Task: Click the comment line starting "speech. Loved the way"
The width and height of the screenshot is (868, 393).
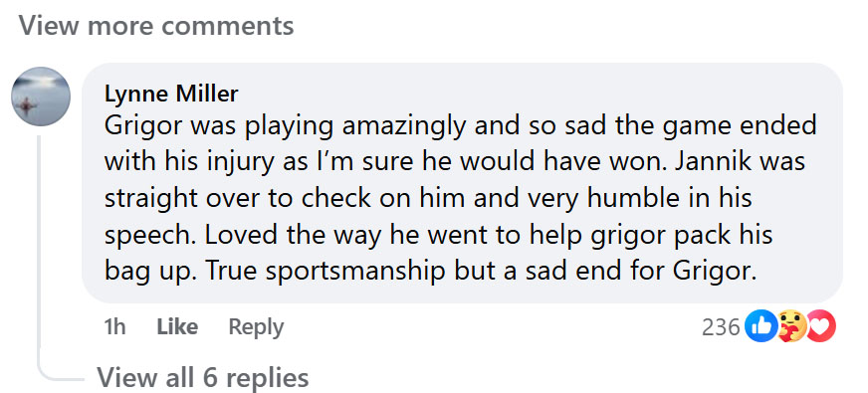Action: click(x=438, y=236)
